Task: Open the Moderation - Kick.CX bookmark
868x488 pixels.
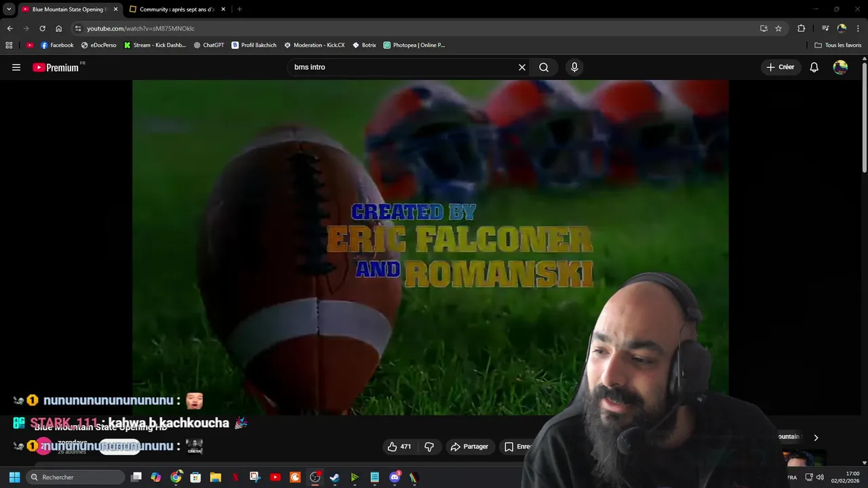Action: (315, 45)
